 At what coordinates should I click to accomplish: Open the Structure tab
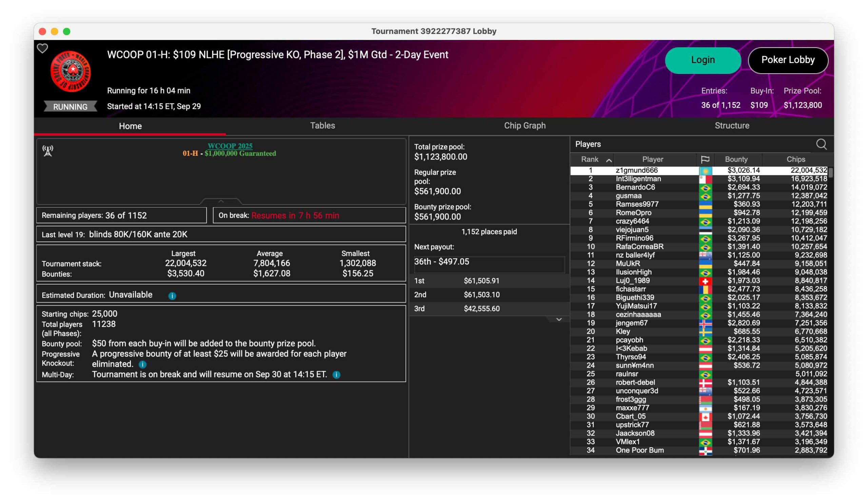coord(732,125)
